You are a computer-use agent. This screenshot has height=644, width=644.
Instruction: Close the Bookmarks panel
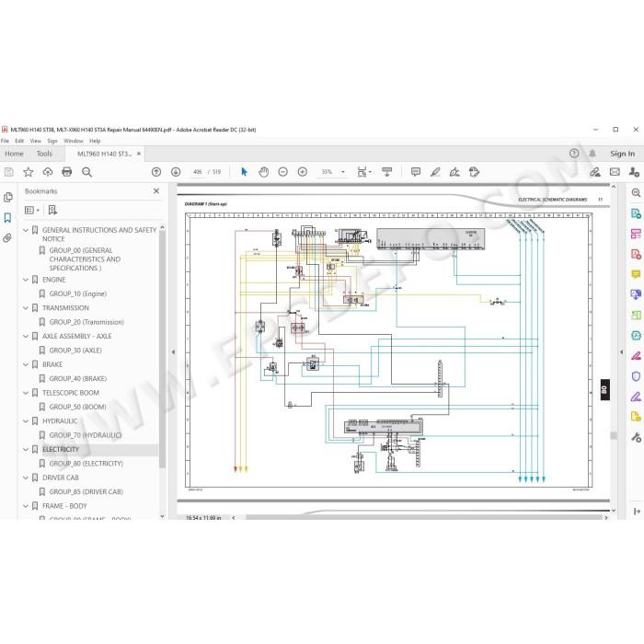[x=156, y=191]
